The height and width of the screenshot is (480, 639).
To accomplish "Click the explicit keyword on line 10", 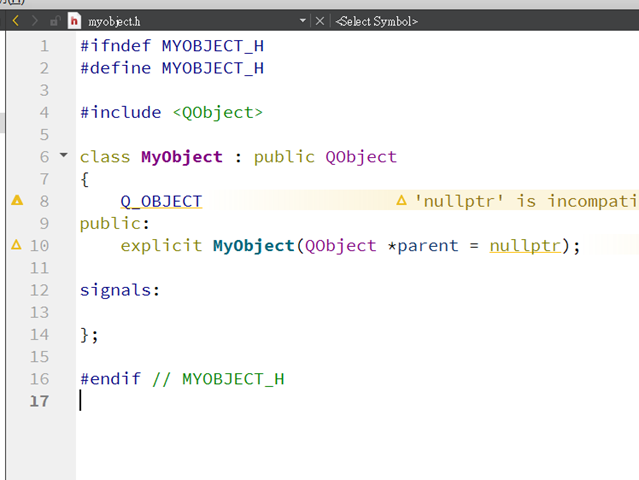I will pyautogui.click(x=161, y=246).
